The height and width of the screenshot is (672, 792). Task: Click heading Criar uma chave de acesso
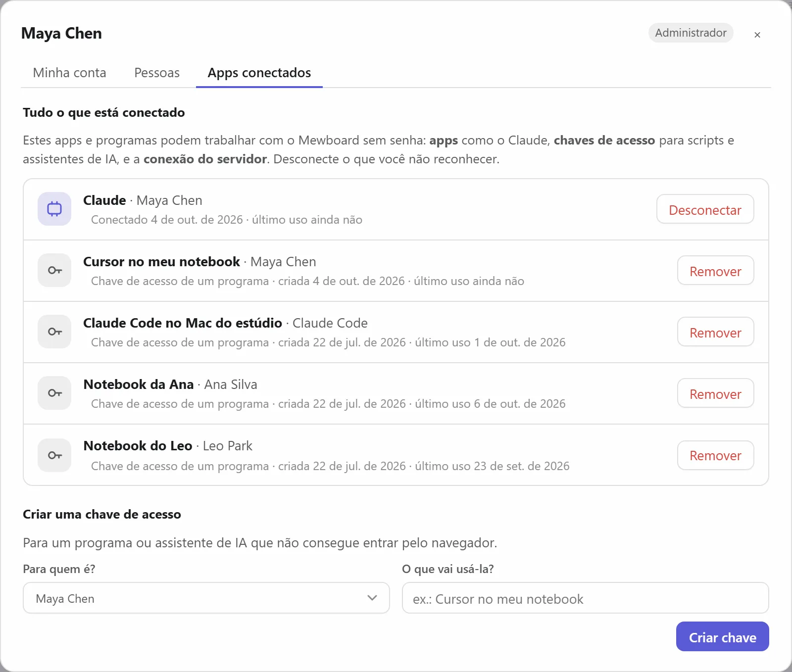[102, 514]
